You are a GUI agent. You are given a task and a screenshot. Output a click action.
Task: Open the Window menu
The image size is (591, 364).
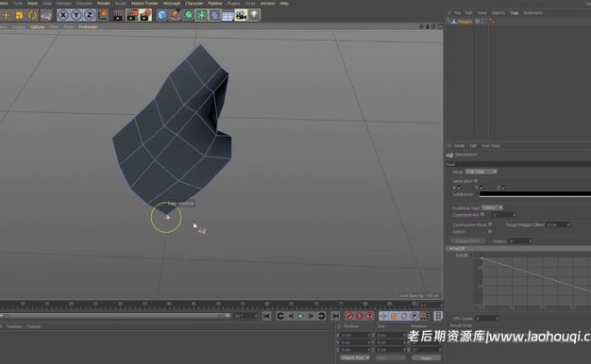point(267,4)
